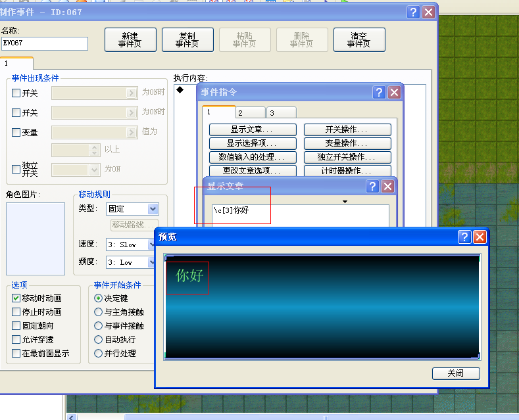Check 停止时动画 option
Screen dimensions: 519x420
(16, 312)
